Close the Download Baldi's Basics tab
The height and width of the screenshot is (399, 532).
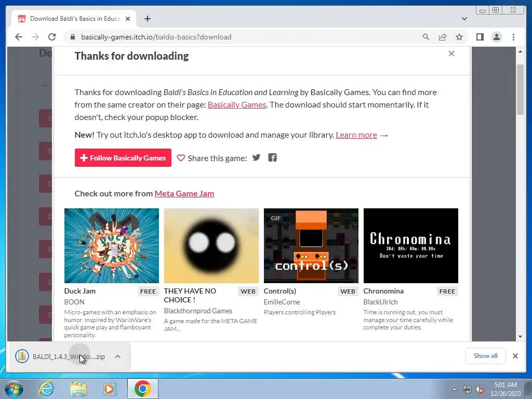click(x=128, y=19)
